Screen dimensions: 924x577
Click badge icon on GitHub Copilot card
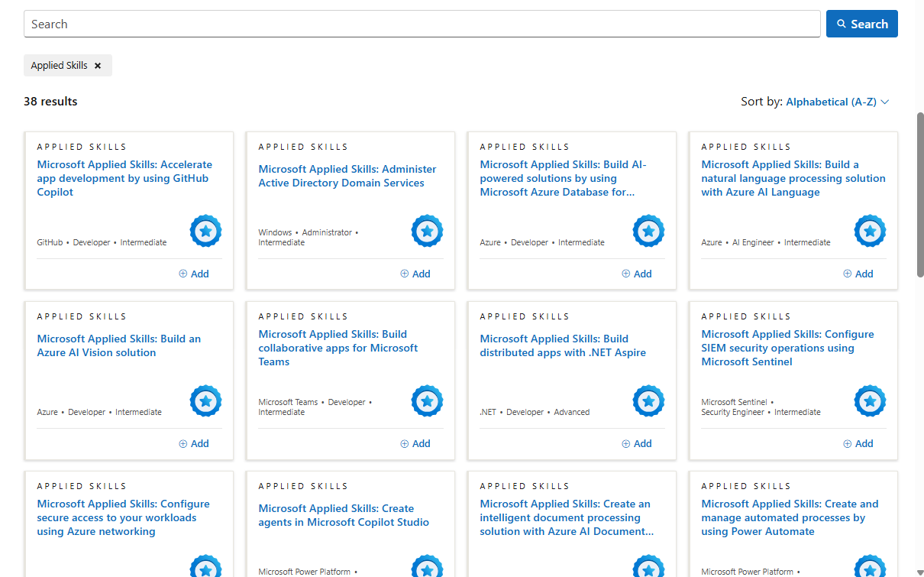(x=205, y=231)
